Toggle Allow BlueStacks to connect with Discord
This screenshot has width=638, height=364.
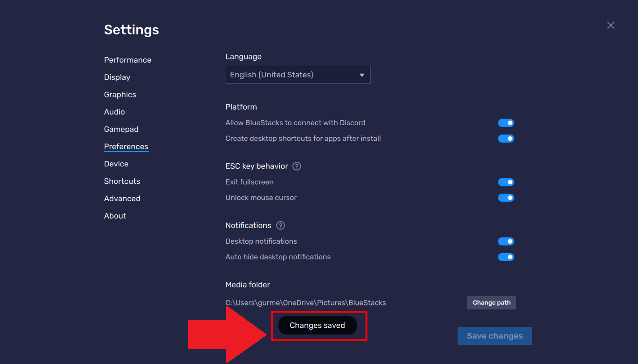(506, 123)
